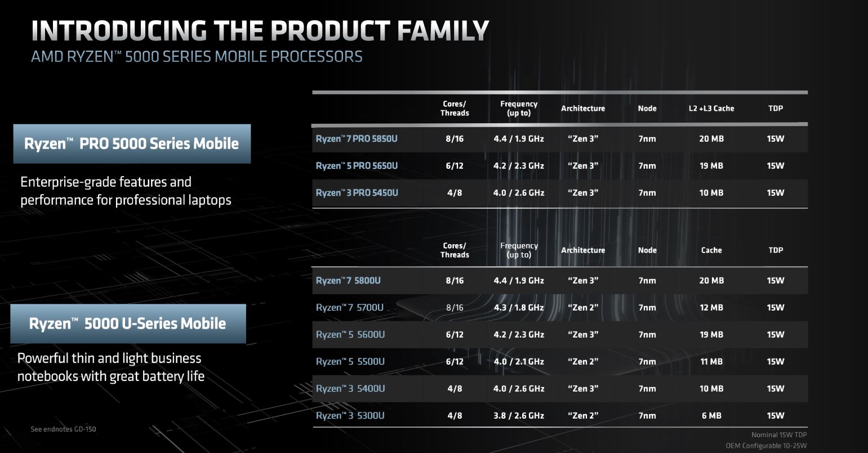Click the AMD Ryzen 5000 Series Mobile Processors subtitle
This screenshot has width=868, height=453.
pyautogui.click(x=197, y=57)
